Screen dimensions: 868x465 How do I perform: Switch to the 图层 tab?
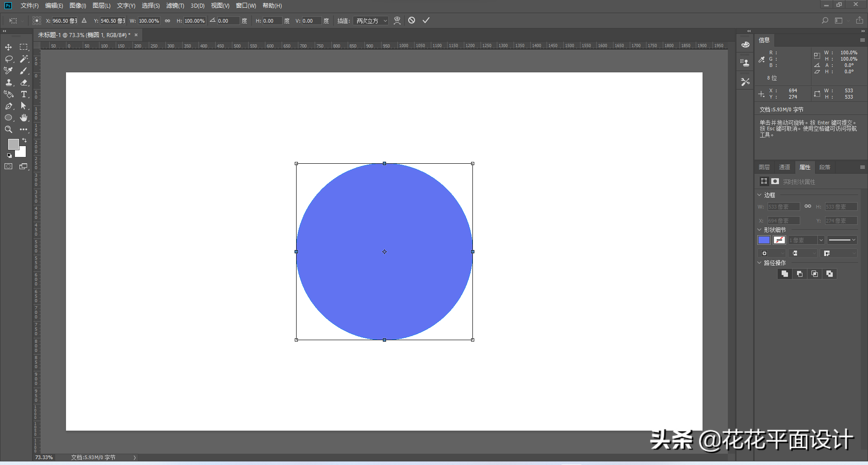(x=764, y=167)
